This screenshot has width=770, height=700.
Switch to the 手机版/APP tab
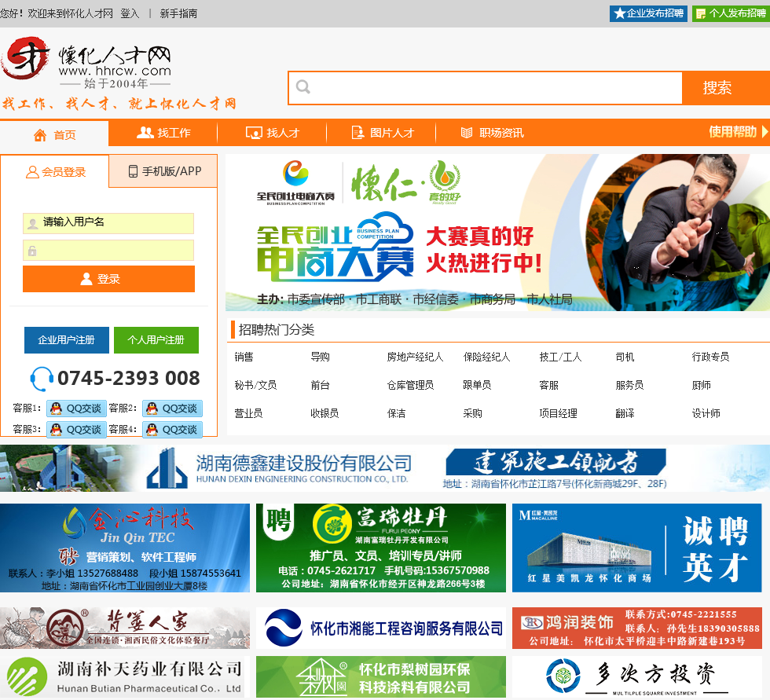[x=163, y=171]
